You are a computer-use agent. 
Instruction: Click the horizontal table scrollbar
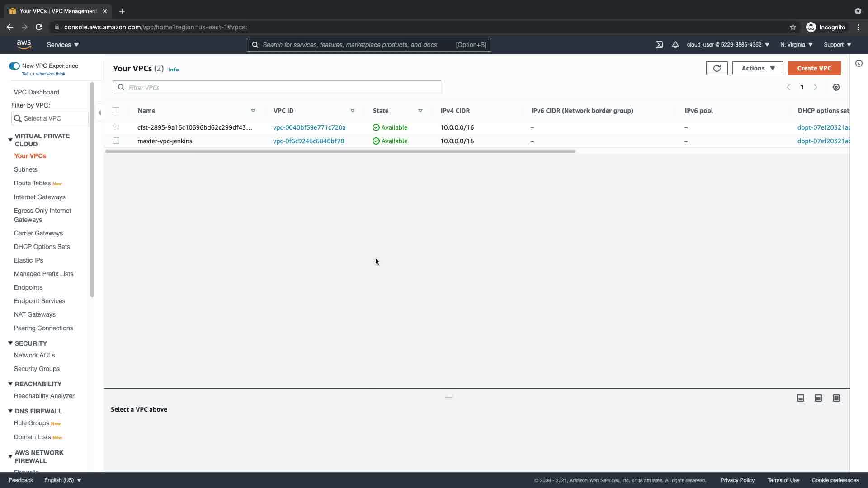coord(340,151)
